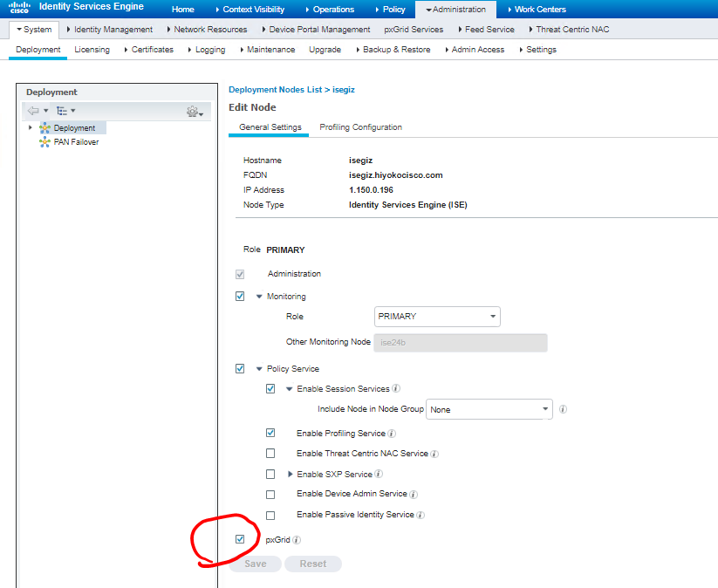Collapse Enable Session Services arrow
718x588 pixels.
pos(290,389)
